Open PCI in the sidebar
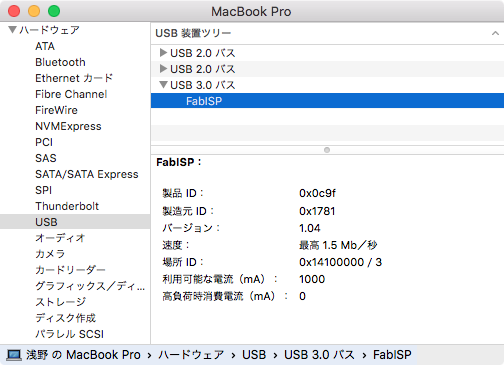Image resolution: width=504 pixels, height=365 pixels. [x=44, y=142]
